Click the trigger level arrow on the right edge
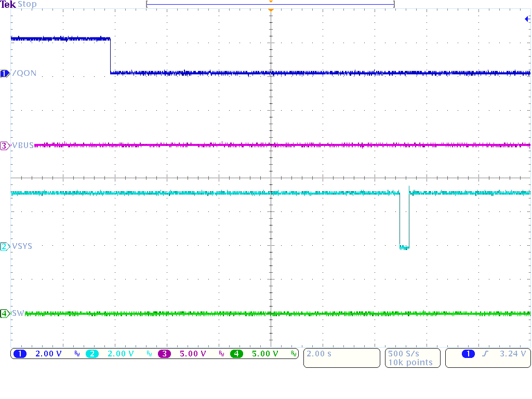Screen dimensions: 532x399 (x=527, y=18)
